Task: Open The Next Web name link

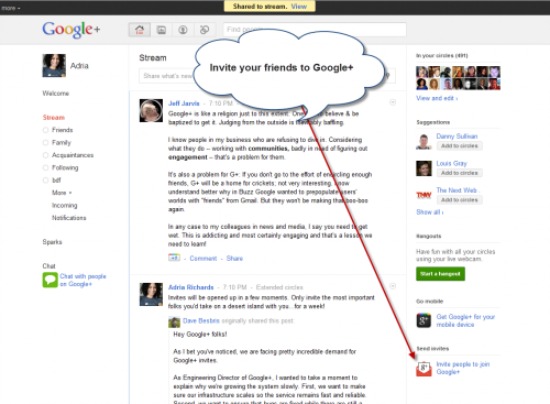Action: [457, 190]
